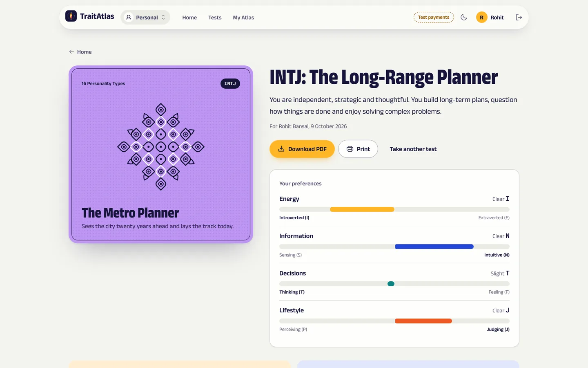Click the 'Perceiving (P)' label
The image size is (588, 368).
[x=293, y=329]
